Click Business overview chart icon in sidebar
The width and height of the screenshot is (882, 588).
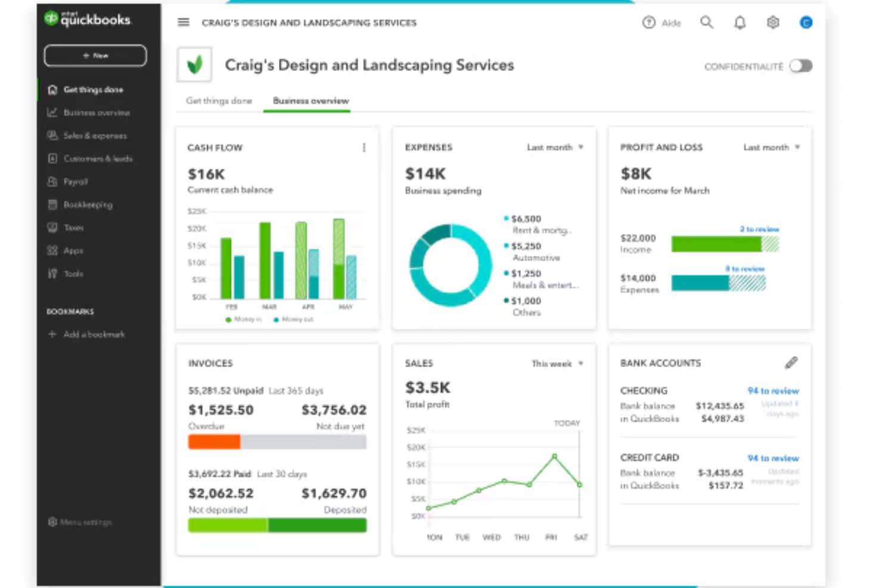point(52,113)
